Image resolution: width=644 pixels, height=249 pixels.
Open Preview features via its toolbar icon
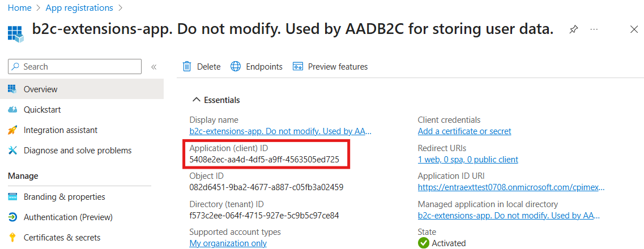pos(298,66)
